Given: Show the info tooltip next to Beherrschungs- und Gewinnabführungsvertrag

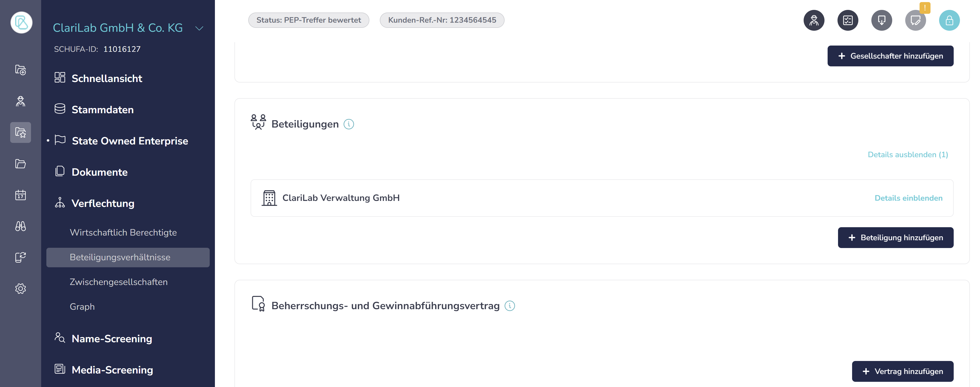Looking at the screenshot, I should [509, 306].
